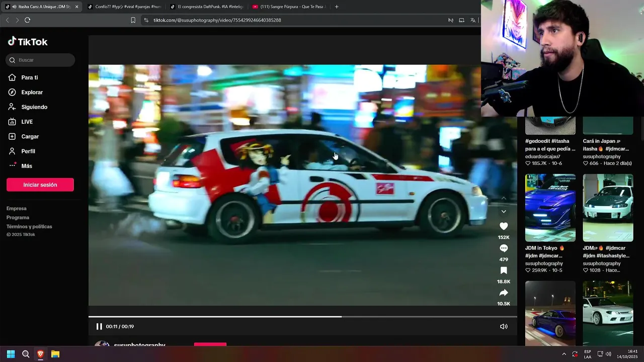Like the video with heart icon
644x362 pixels.
click(x=504, y=226)
